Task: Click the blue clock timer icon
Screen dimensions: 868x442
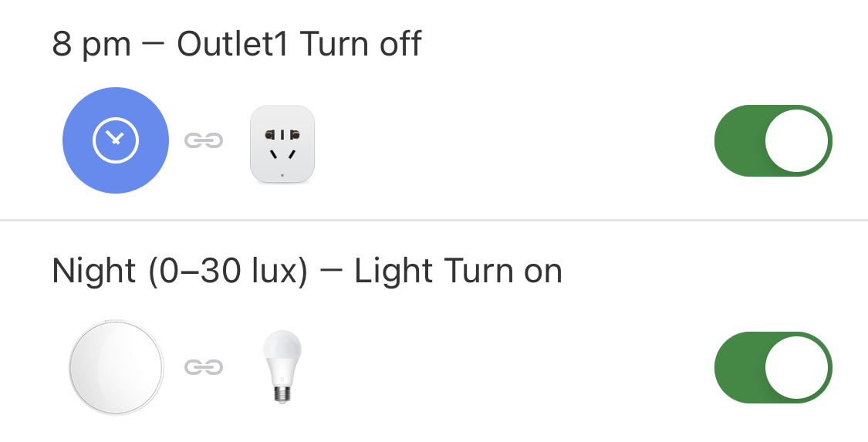Action: (116, 140)
